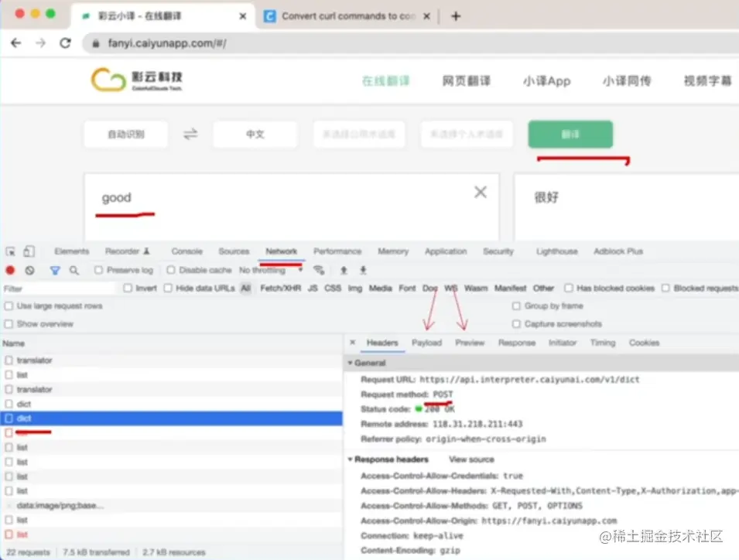Select the Fetch/XHR filter type
The image size is (739, 560).
[280, 288]
